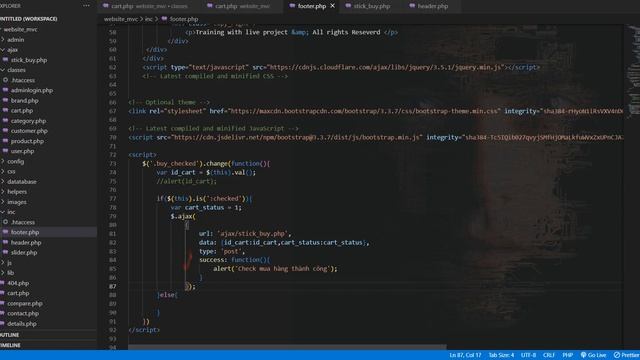The height and width of the screenshot is (360, 640).
Task: Expand the images folder
Action: pos(17,202)
